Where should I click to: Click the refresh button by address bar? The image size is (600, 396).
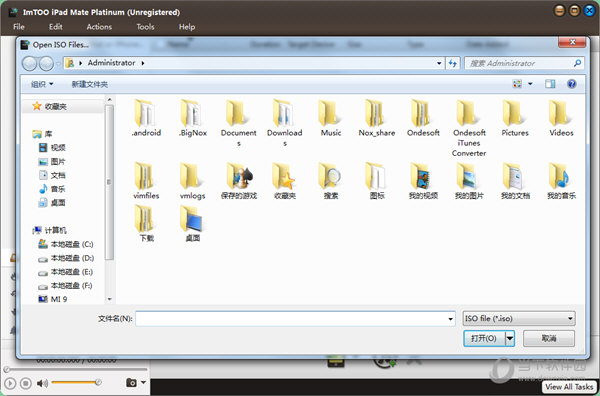tap(453, 63)
